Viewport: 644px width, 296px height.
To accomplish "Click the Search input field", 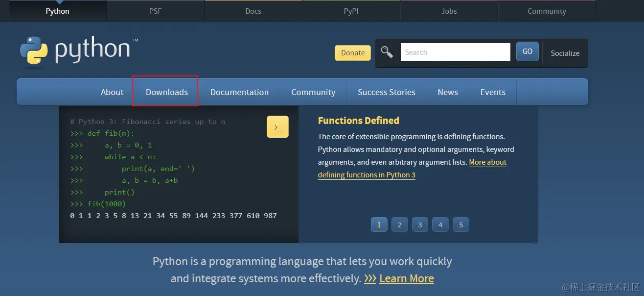I will [456, 52].
